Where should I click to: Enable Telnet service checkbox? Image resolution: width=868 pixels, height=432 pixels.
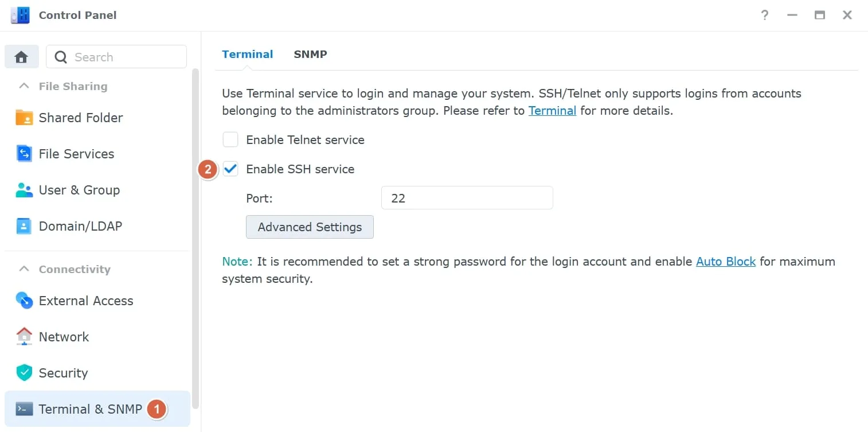point(230,139)
